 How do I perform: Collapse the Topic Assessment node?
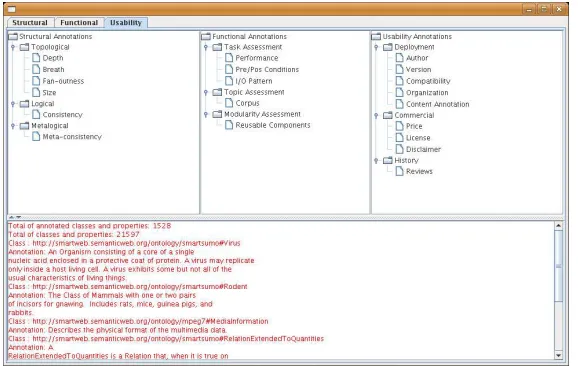pos(206,92)
